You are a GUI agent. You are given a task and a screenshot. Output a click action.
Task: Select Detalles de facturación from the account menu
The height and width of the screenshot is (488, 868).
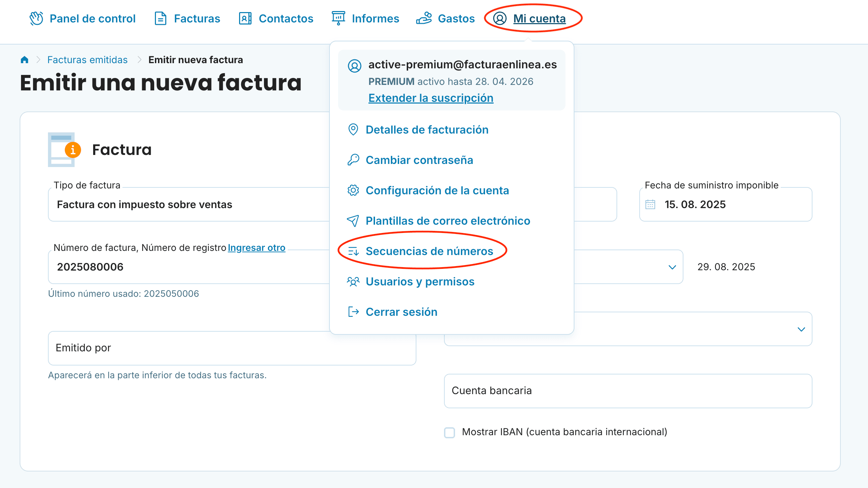pos(427,130)
